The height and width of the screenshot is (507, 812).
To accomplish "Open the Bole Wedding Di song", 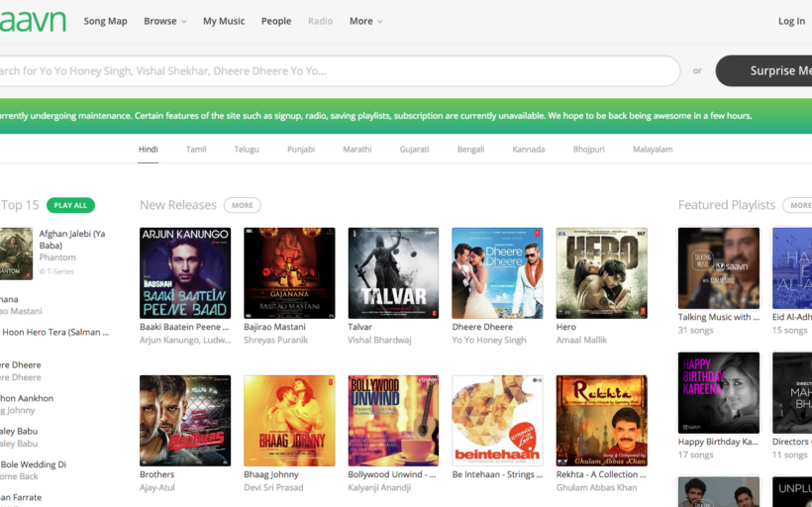I will [33, 464].
